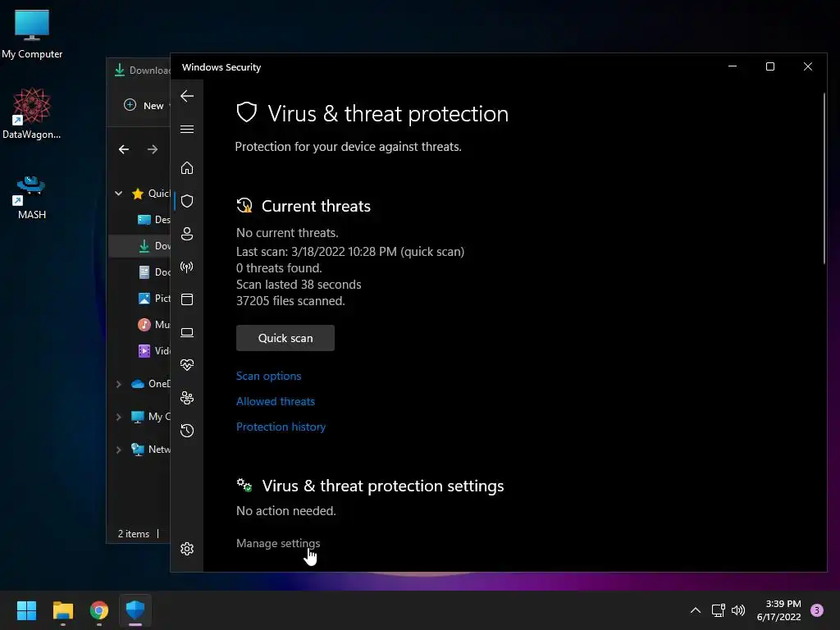Open Allowed threats link
The image size is (840, 630).
coord(276,401)
